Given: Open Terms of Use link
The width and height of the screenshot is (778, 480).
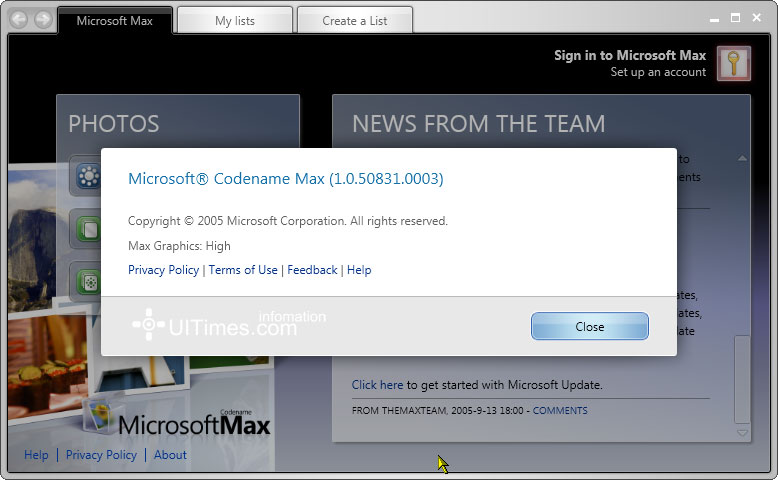Looking at the screenshot, I should click(243, 270).
